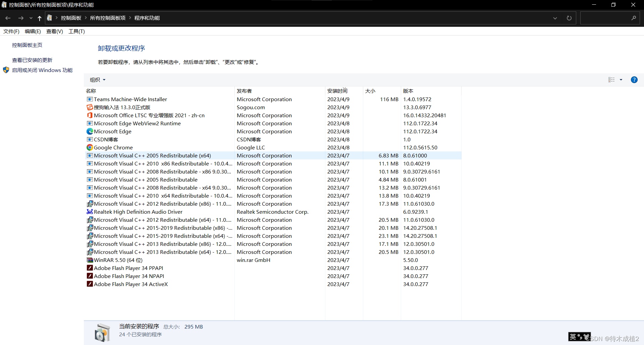The image size is (644, 345).
Task: Click control panel icon in address bar
Action: tap(49, 18)
